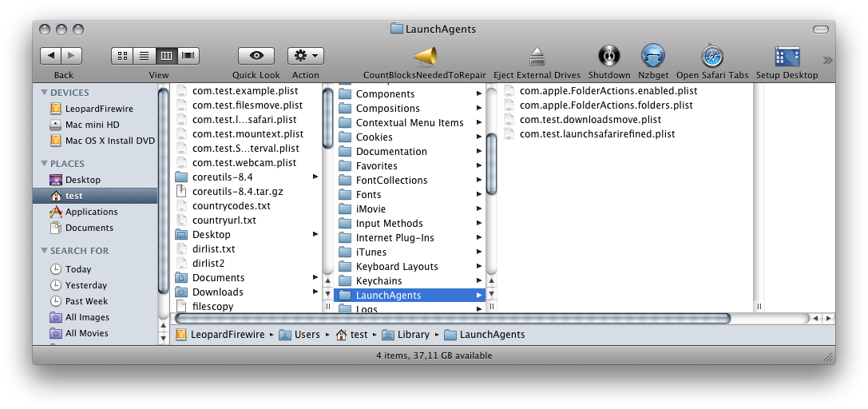Click the Forward arrow button
868x409 pixels.
tap(72, 56)
